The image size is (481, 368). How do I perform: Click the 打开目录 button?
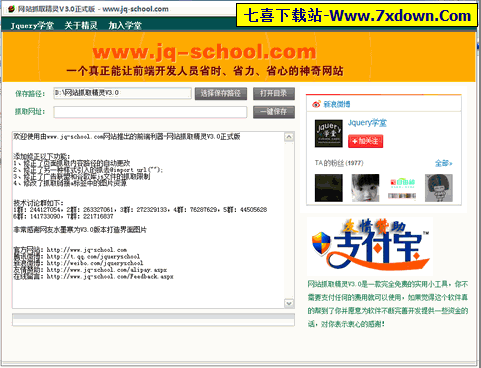pyautogui.click(x=274, y=94)
